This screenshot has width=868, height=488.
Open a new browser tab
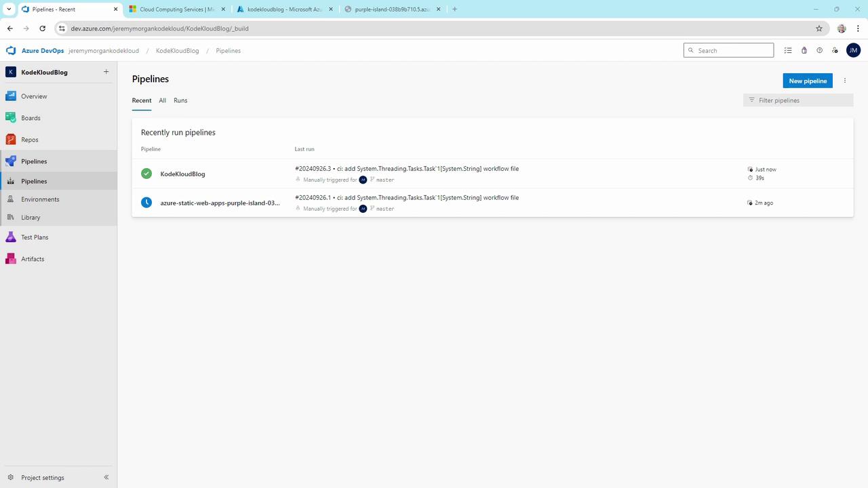(454, 9)
